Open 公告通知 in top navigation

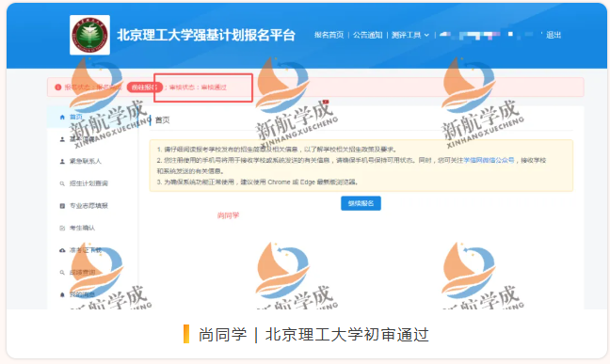point(368,35)
